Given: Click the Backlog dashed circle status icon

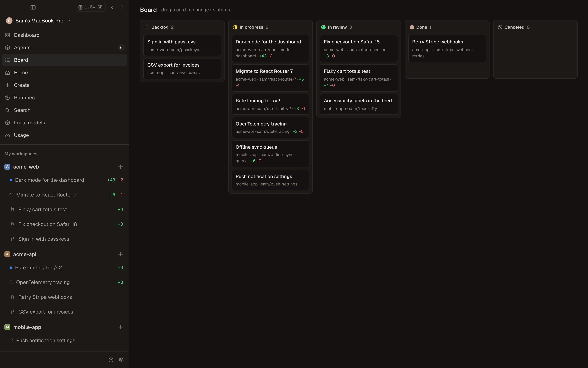Looking at the screenshot, I should point(147,27).
